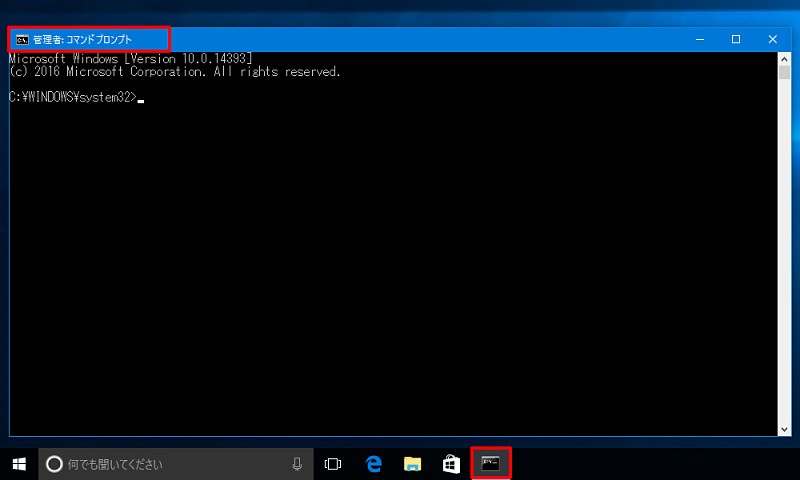
Task: Open File Explorer from the taskbar
Action: (412, 464)
